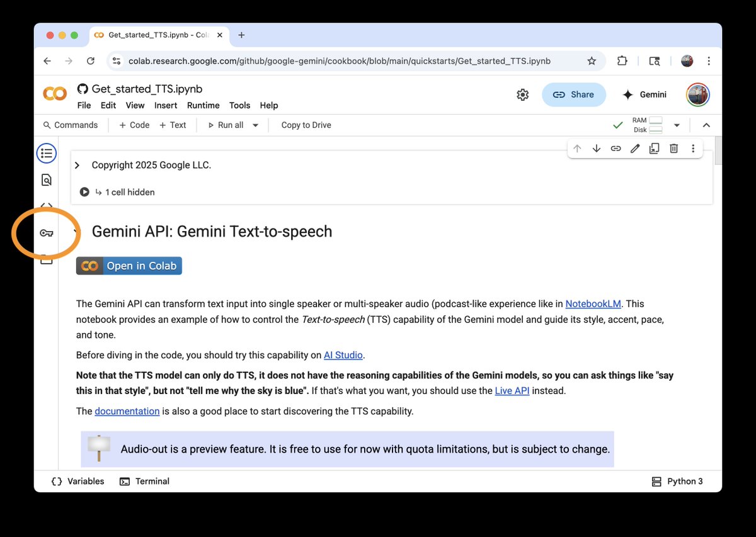This screenshot has width=756, height=537.
Task: Expand the Copyright 2025 Google LLC section
Action: point(77,165)
